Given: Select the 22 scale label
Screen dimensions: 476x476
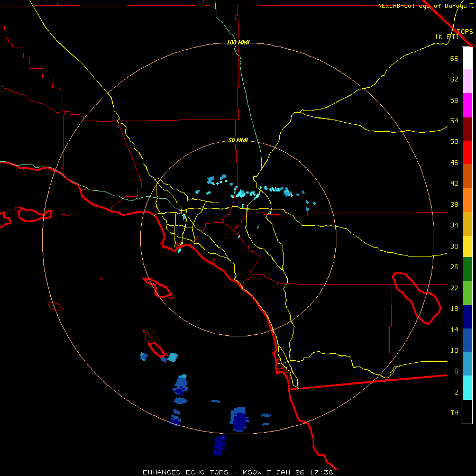Looking at the screenshot, I should click(x=454, y=288).
